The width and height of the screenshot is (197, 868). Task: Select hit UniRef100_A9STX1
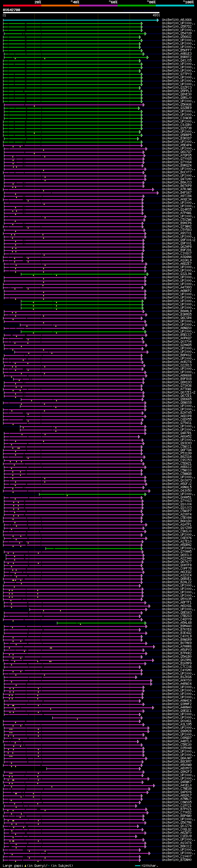point(177,233)
